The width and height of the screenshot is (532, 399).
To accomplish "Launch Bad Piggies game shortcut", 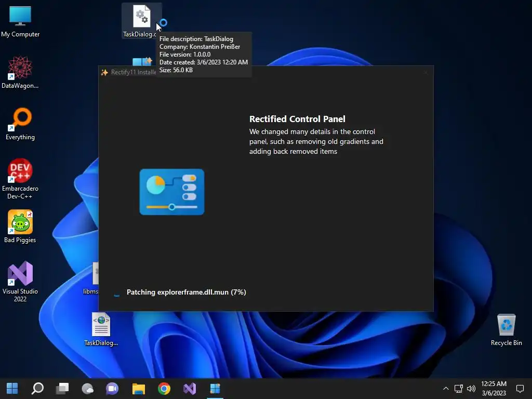I will 20,227.
